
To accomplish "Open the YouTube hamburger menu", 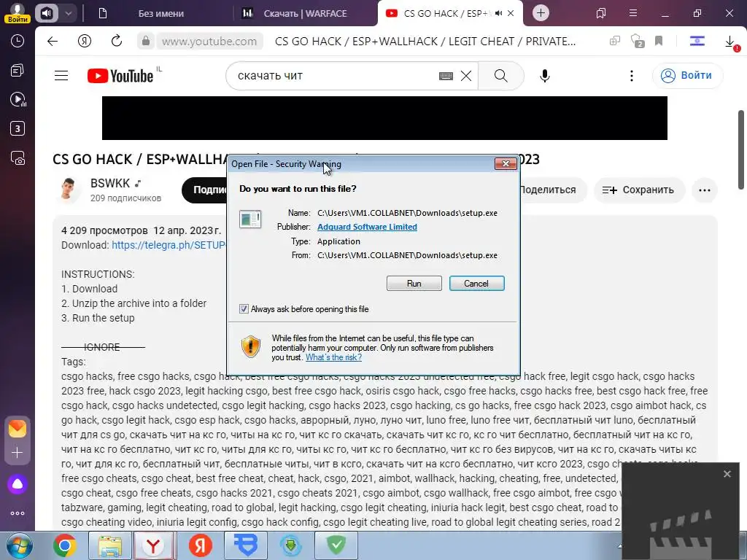I will [61, 76].
